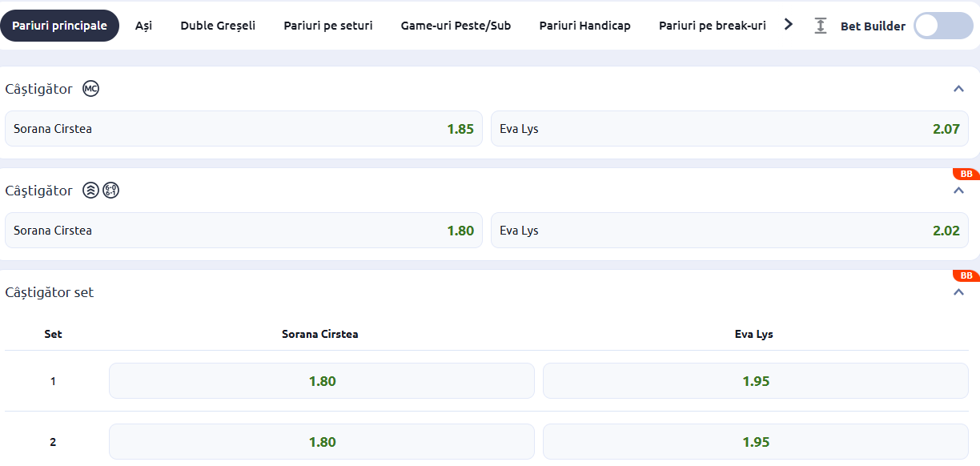Pick Eva Lys at odds 2.07
This screenshot has height=466, width=980.
[x=729, y=129]
